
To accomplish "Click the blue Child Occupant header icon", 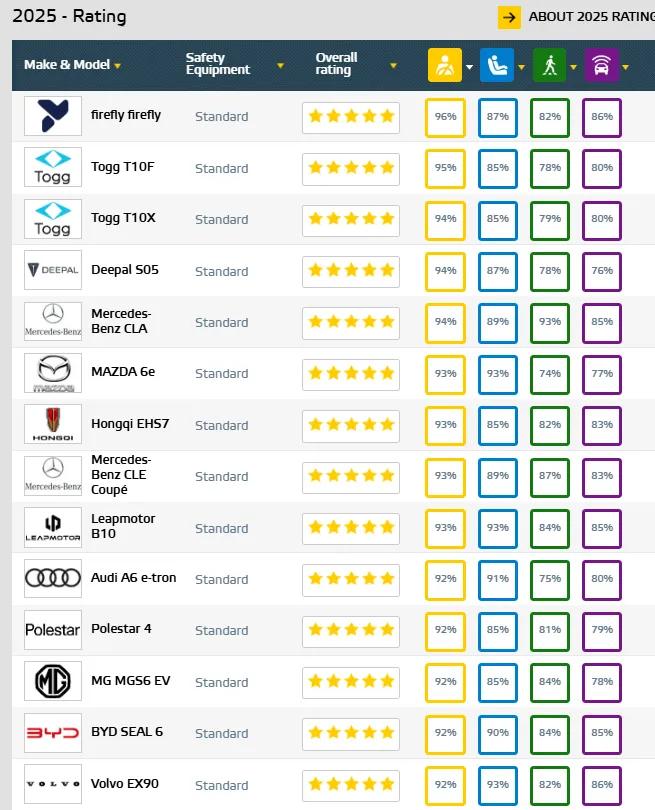I will [x=496, y=65].
